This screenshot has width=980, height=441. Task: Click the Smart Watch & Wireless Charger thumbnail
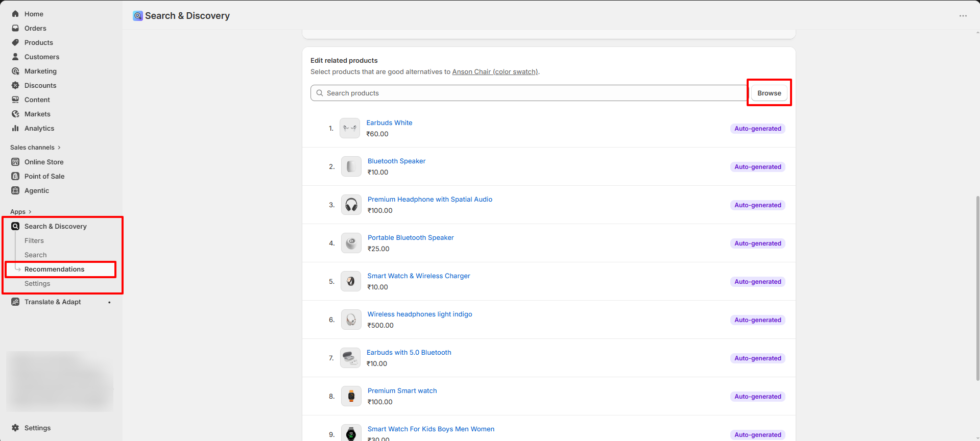[x=351, y=281]
